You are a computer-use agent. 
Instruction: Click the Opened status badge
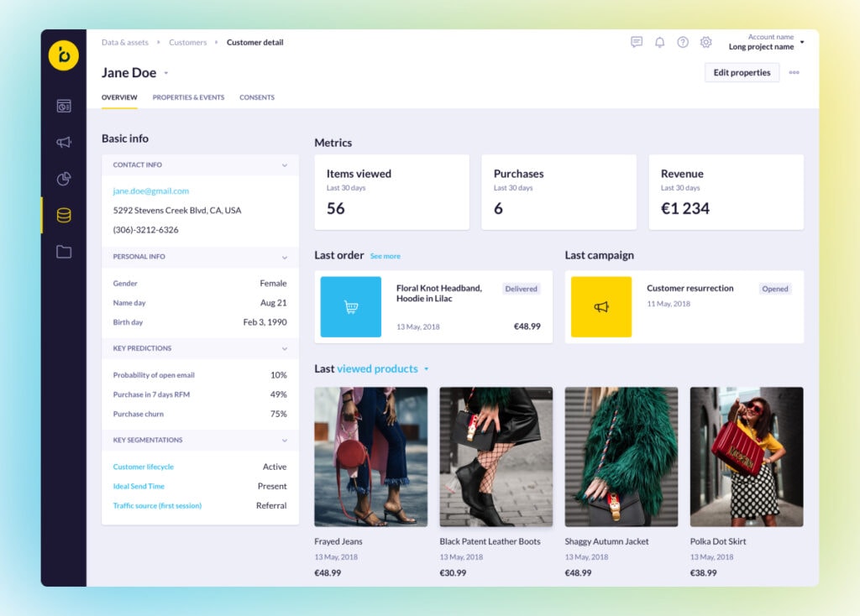click(775, 289)
